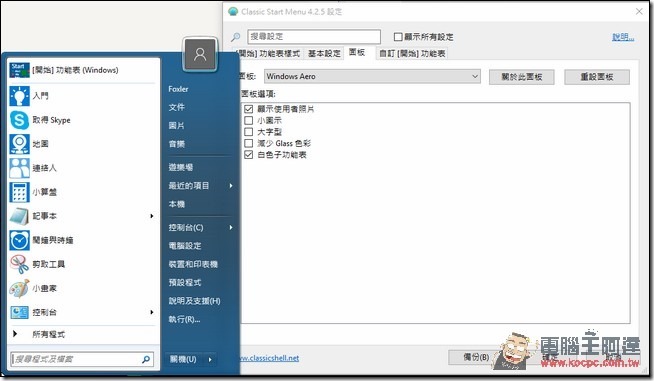
Task: Open the 記事本 notepad icon
Action: tap(19, 216)
